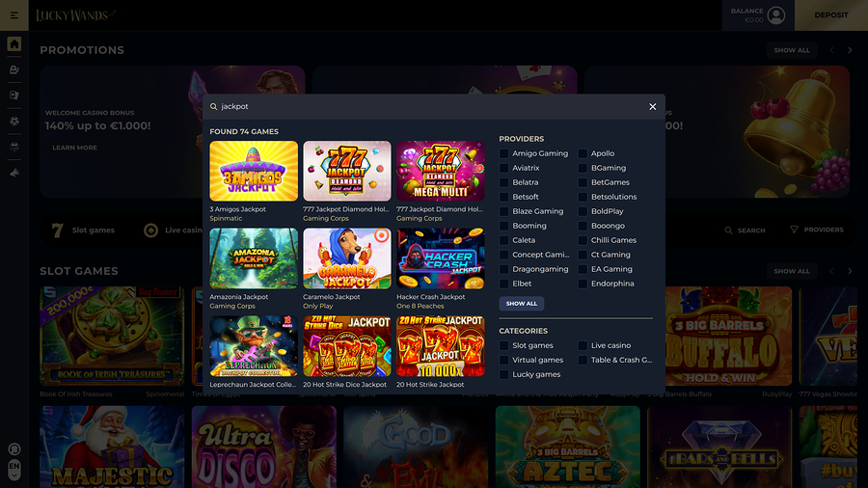The width and height of the screenshot is (868, 488).
Task: Click next arrow in Promotions section
Action: [x=851, y=50]
